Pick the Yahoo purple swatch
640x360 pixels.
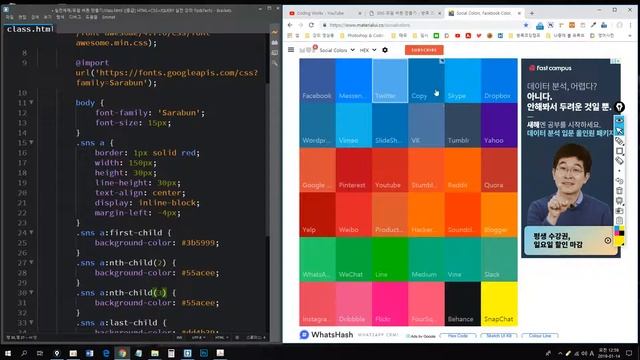click(499, 125)
